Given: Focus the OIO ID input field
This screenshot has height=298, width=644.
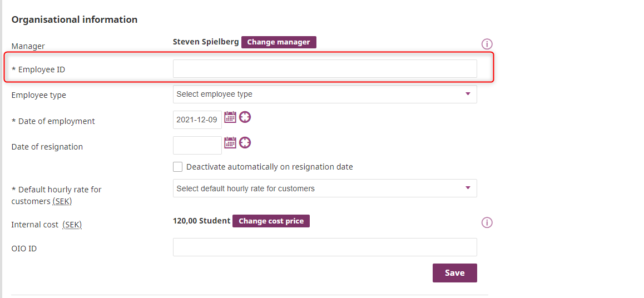Looking at the screenshot, I should tap(324, 247).
